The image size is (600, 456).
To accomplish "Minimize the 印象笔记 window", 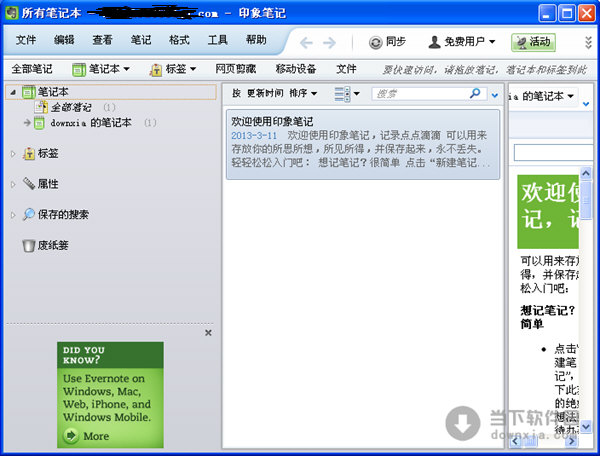I will click(547, 13).
